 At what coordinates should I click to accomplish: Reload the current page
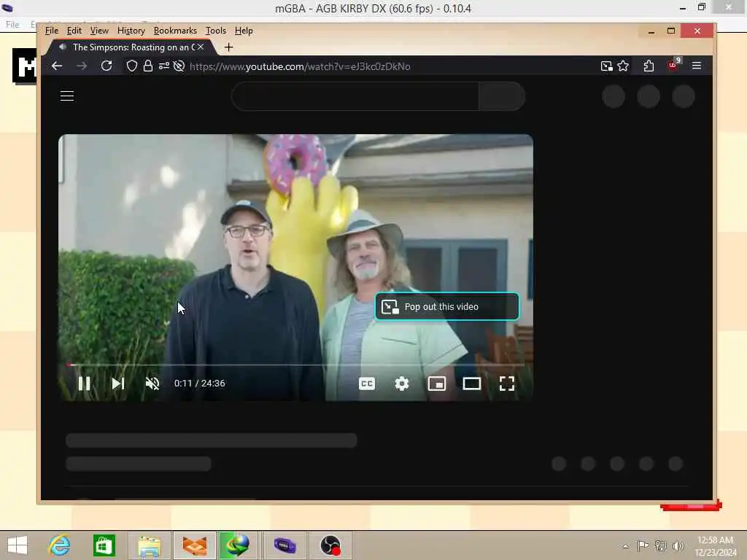coord(107,66)
